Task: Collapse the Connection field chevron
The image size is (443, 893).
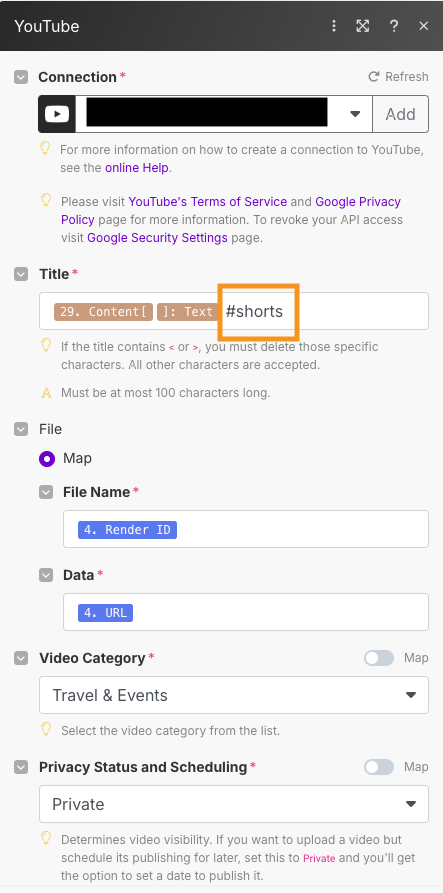Action: click(x=21, y=77)
